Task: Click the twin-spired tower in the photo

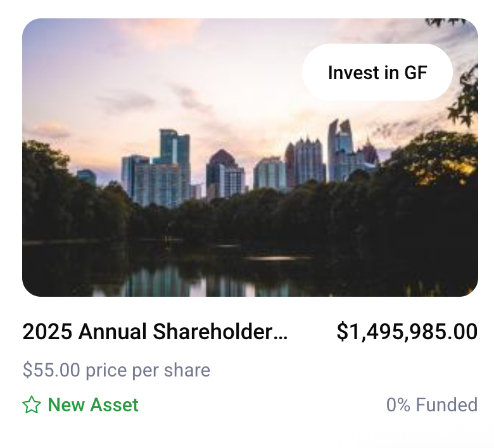Action: point(339,149)
